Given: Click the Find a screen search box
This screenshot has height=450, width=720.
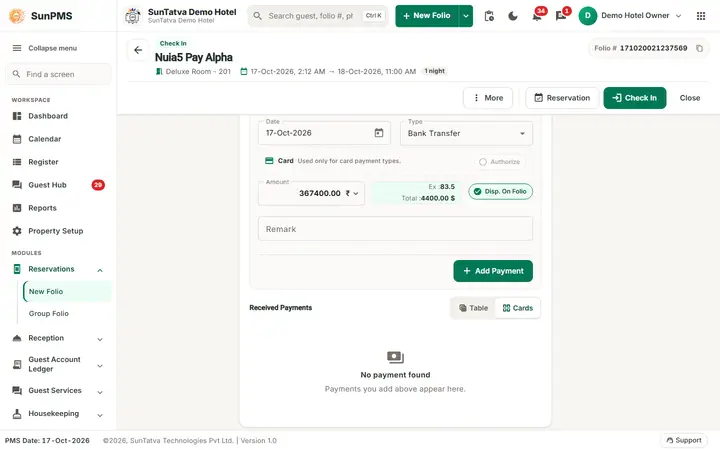Looking at the screenshot, I should point(58,74).
